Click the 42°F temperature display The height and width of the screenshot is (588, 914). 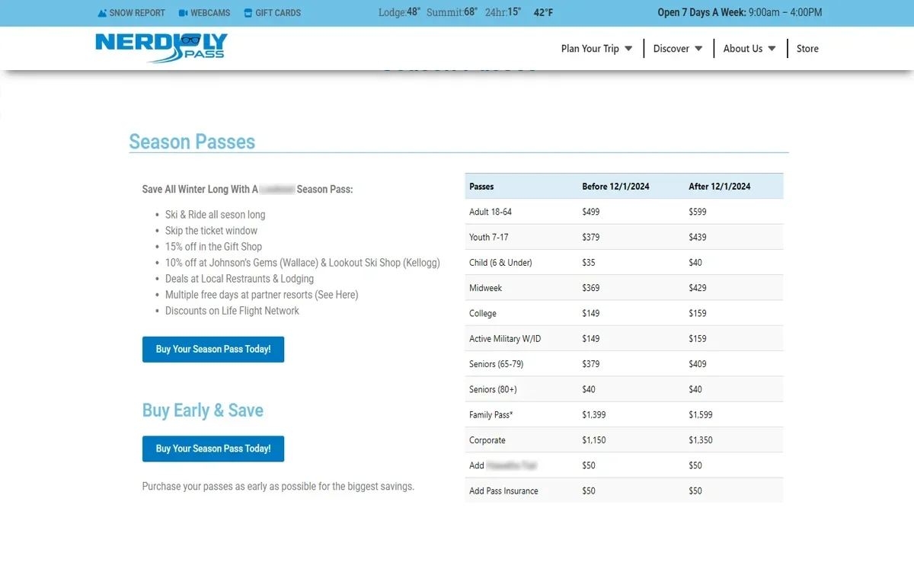click(x=543, y=13)
